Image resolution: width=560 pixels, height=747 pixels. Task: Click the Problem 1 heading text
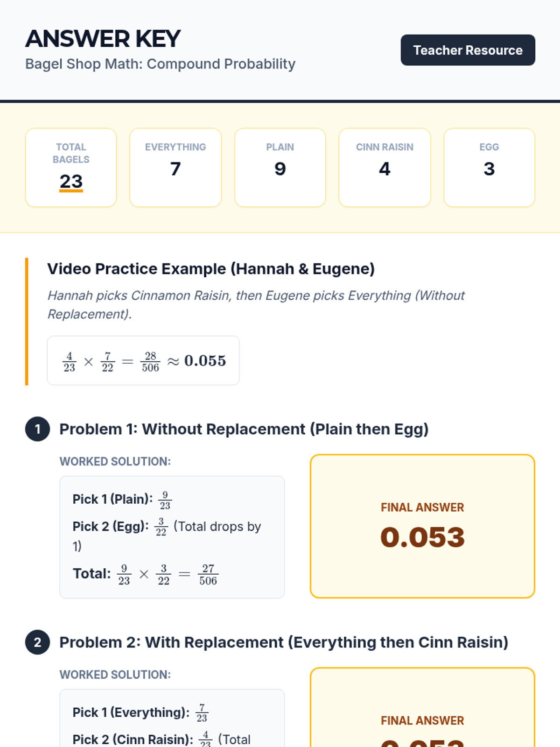(x=244, y=429)
